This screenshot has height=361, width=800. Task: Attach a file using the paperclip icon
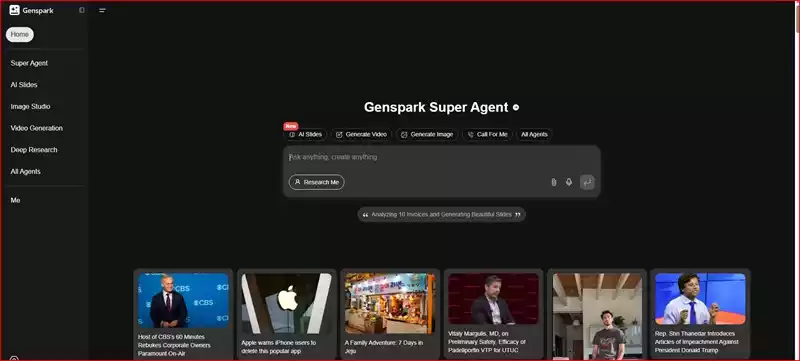point(554,182)
